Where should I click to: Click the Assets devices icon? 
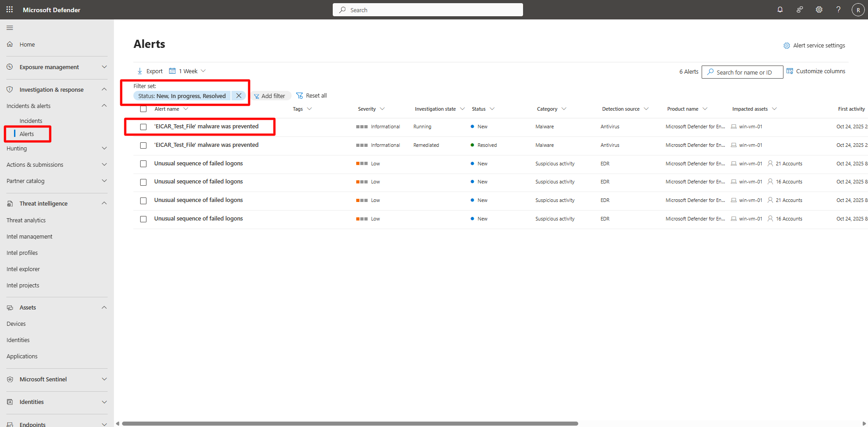(x=9, y=308)
